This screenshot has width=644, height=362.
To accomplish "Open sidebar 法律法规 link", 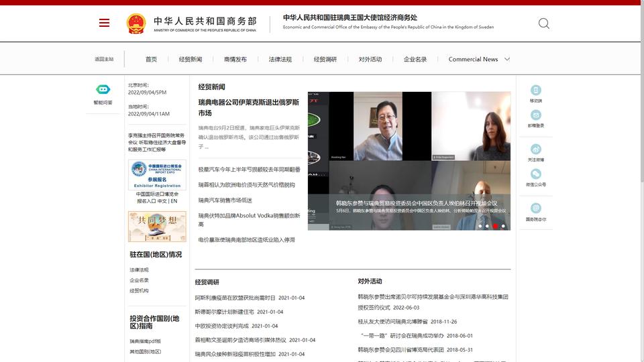I will click(140, 269).
